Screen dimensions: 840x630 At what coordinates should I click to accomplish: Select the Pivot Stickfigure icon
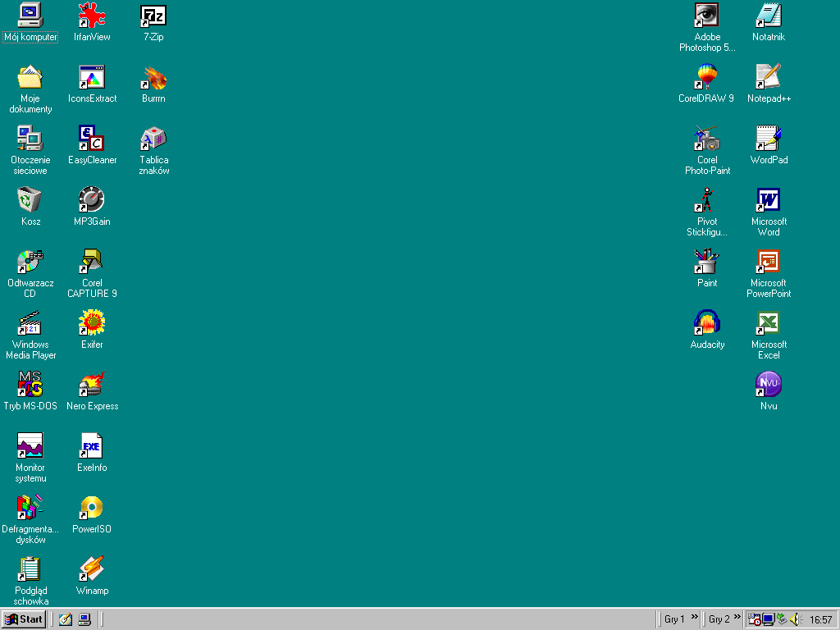click(706, 200)
